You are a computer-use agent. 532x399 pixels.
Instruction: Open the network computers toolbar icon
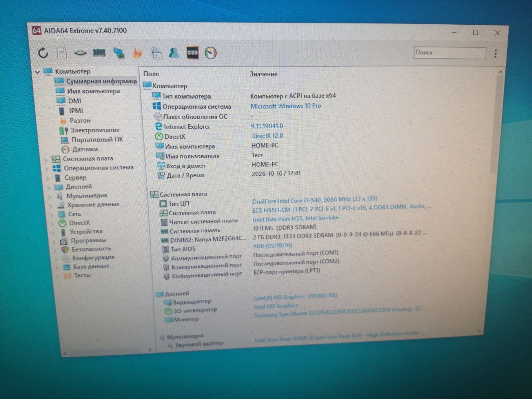coord(119,53)
